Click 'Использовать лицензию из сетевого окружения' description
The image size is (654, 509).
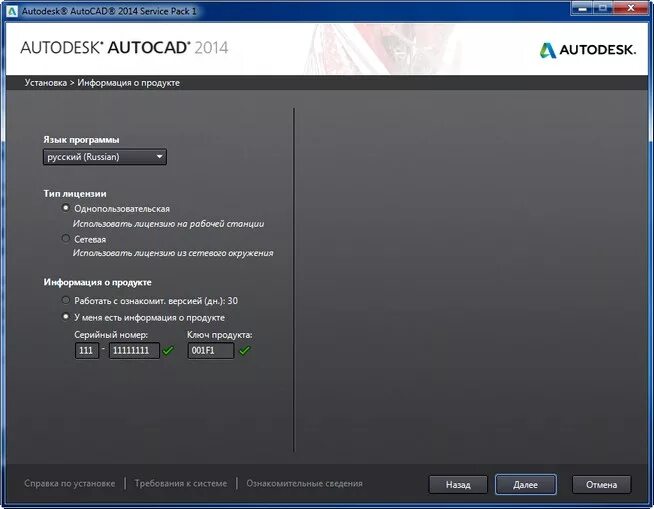coord(173,253)
